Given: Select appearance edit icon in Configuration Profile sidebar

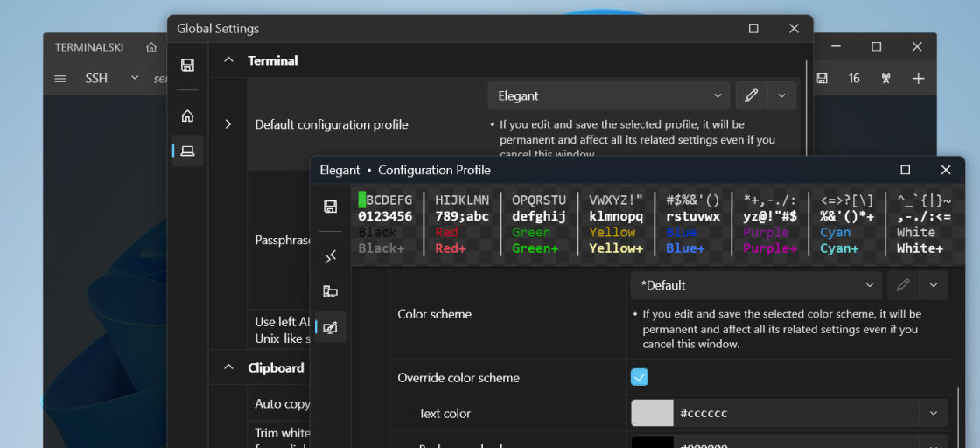Looking at the screenshot, I should click(x=331, y=326).
